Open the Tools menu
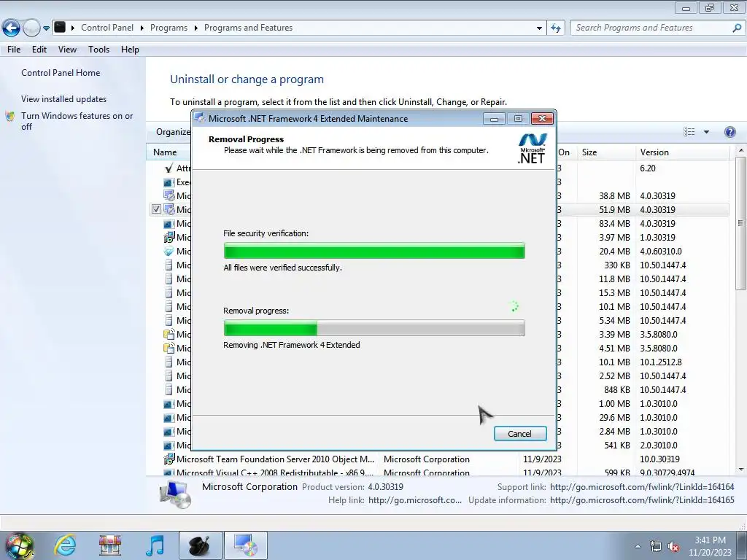Screen dimensions: 747x560 [98, 50]
